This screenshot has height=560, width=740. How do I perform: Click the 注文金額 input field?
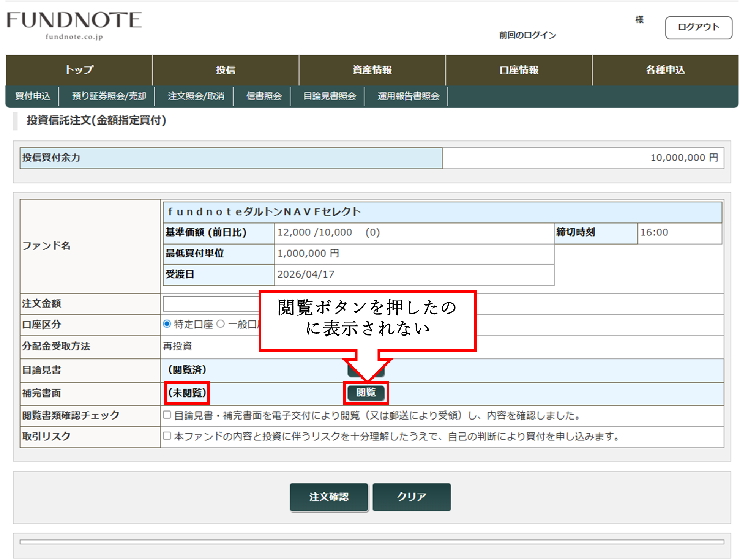click(211, 304)
